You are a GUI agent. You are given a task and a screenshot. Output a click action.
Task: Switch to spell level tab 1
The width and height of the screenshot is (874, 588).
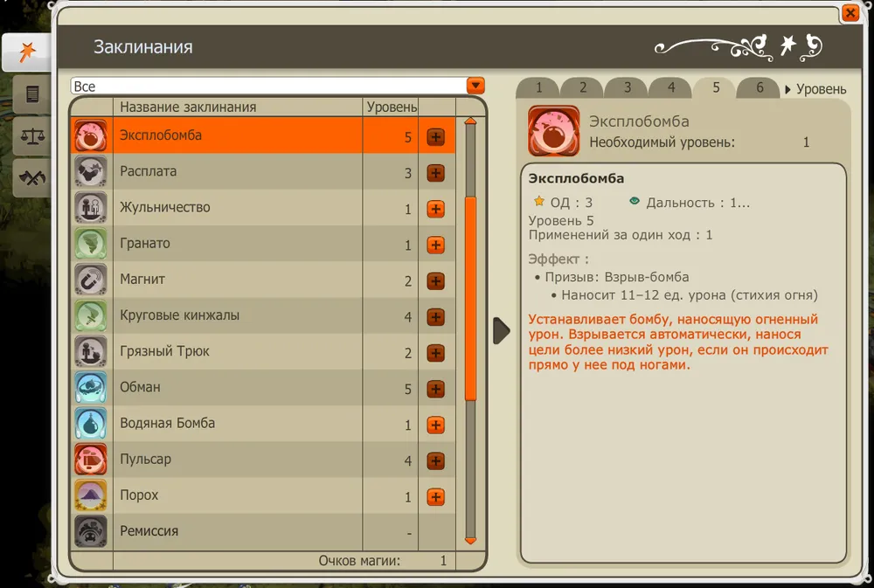[x=538, y=87]
